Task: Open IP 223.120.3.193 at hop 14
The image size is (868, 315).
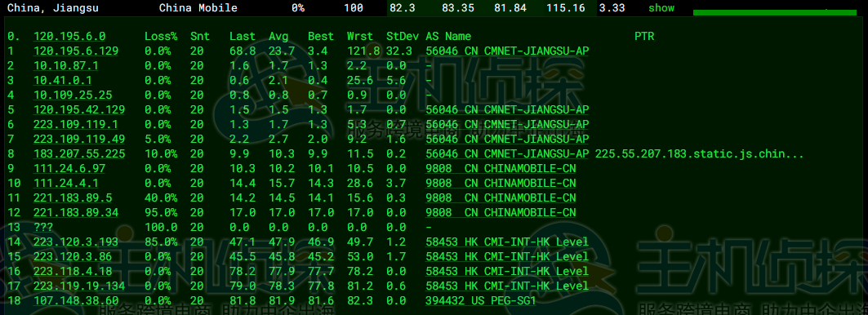Action: point(76,242)
